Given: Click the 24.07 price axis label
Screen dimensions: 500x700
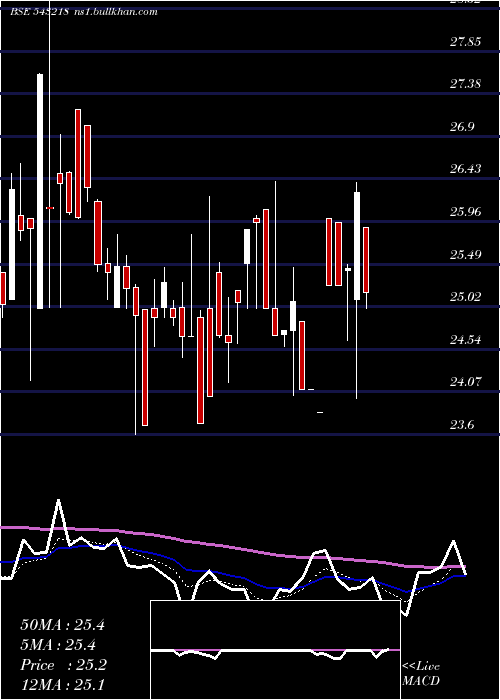Looking at the screenshot, I should (x=466, y=382).
